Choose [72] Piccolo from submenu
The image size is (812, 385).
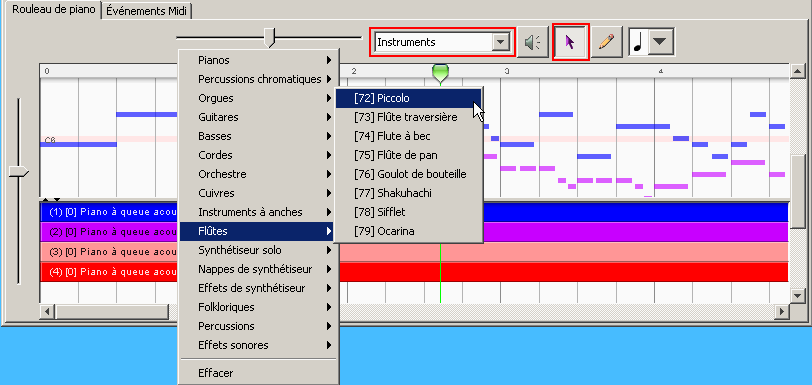coord(409,98)
